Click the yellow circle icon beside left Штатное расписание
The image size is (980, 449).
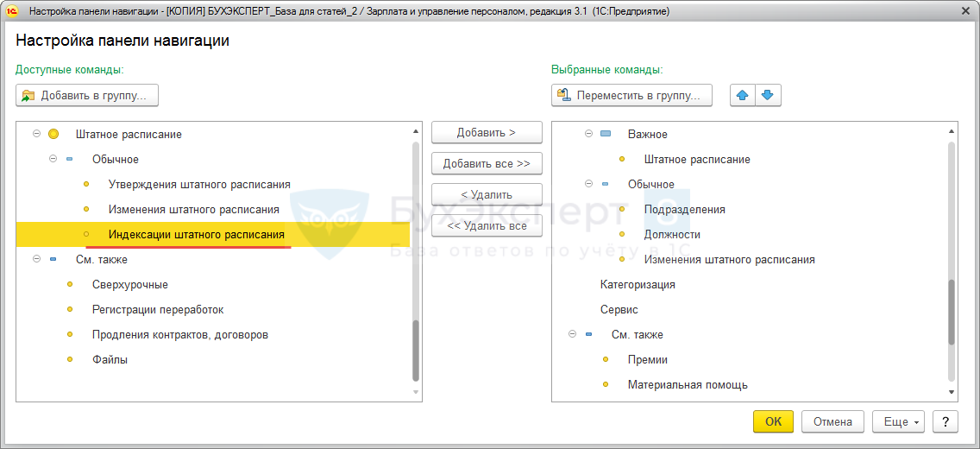pos(53,134)
